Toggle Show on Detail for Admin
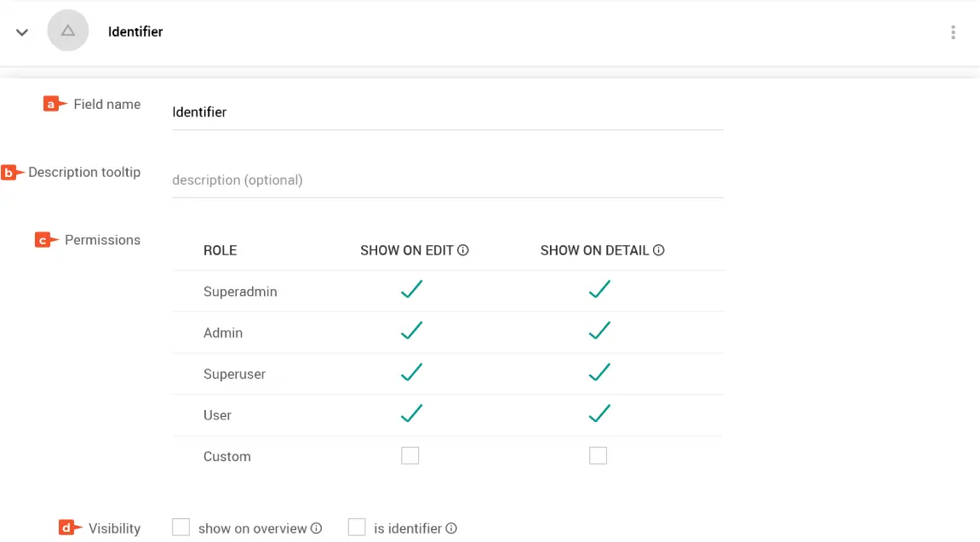980x542 pixels. click(x=599, y=331)
